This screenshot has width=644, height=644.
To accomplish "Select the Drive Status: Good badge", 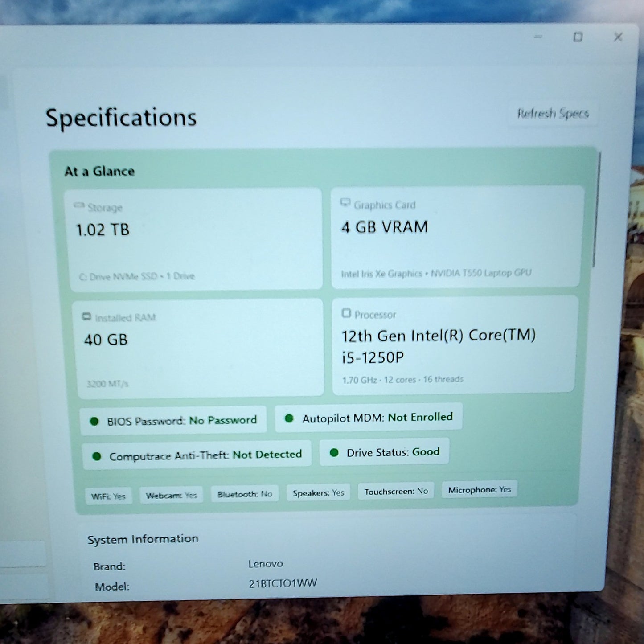I will coord(384,452).
